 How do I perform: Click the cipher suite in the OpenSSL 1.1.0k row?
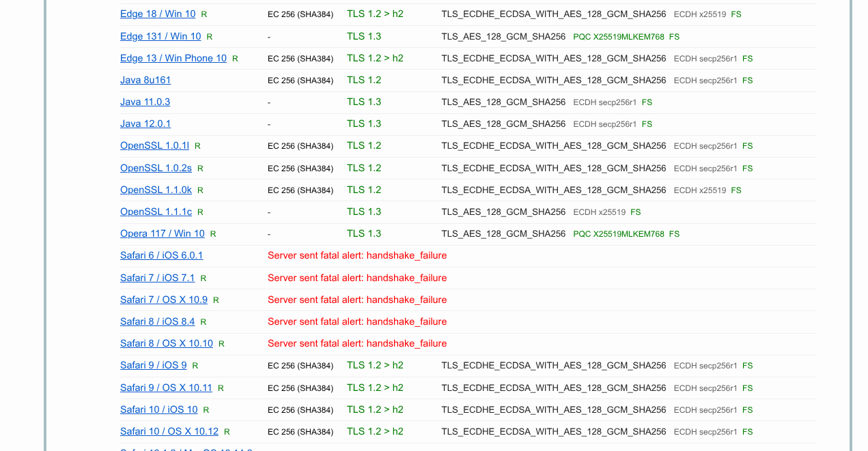point(554,190)
